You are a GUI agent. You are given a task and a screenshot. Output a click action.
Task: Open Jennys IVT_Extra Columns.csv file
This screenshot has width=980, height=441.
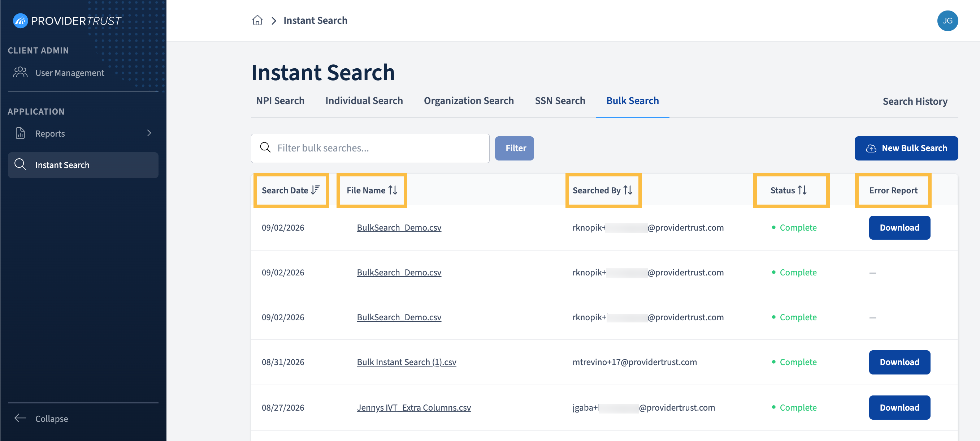[414, 407]
